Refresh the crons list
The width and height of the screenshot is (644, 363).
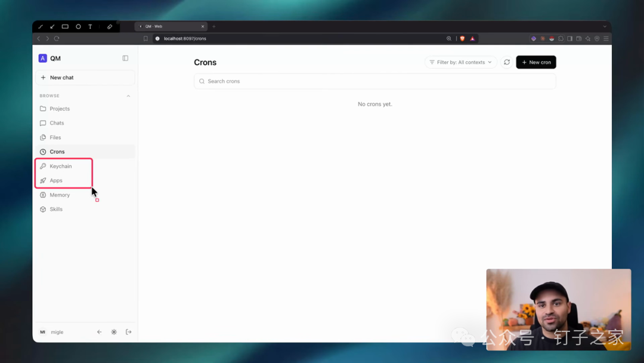[507, 62]
